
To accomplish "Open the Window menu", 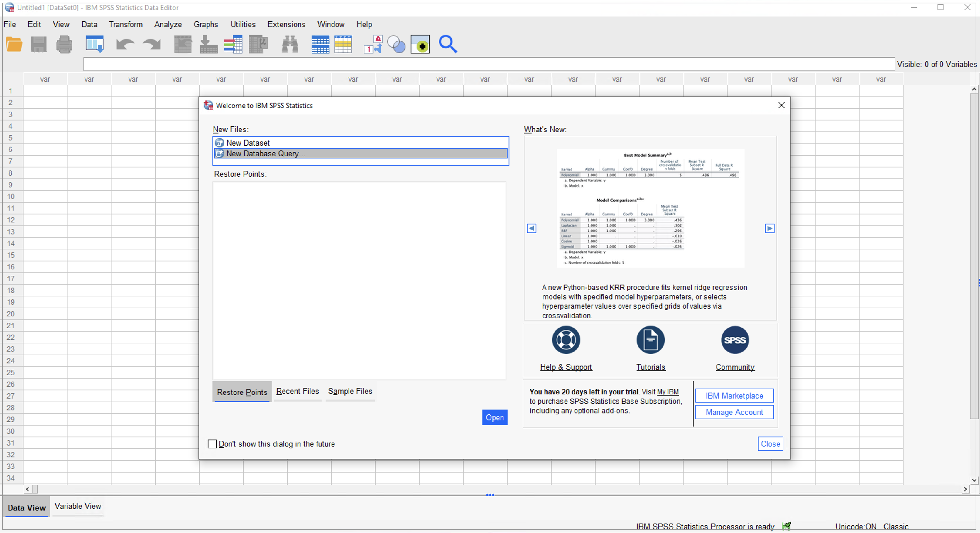I will [x=331, y=24].
